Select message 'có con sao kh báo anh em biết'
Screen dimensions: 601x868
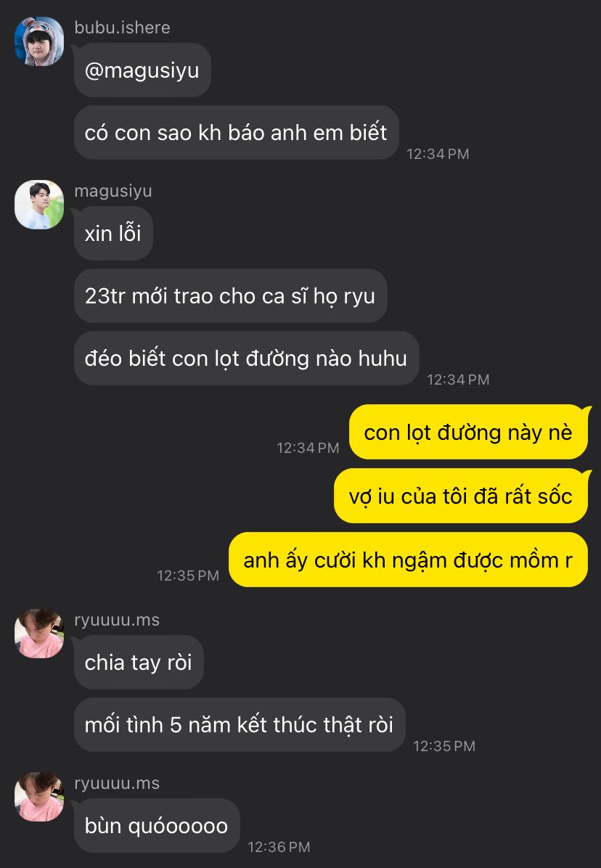[x=237, y=133]
